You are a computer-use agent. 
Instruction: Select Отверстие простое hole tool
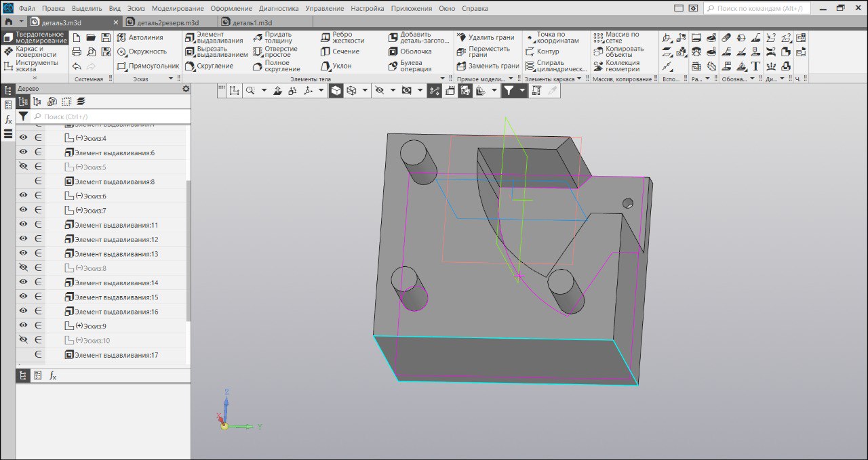point(275,51)
